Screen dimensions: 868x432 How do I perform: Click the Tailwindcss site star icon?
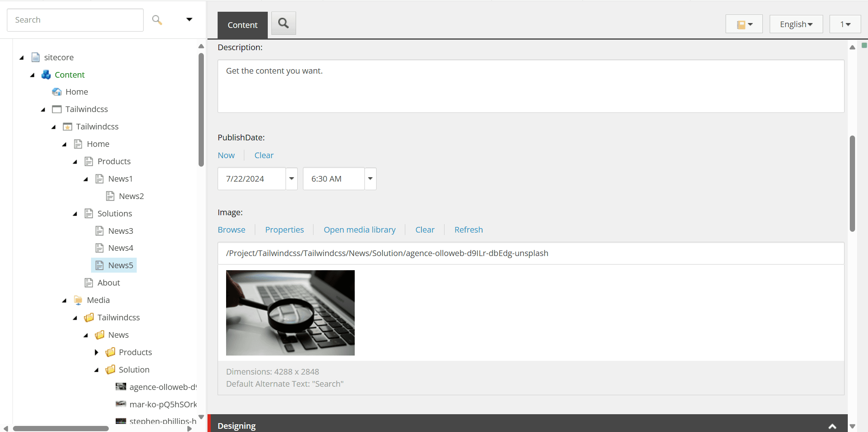[x=68, y=127]
